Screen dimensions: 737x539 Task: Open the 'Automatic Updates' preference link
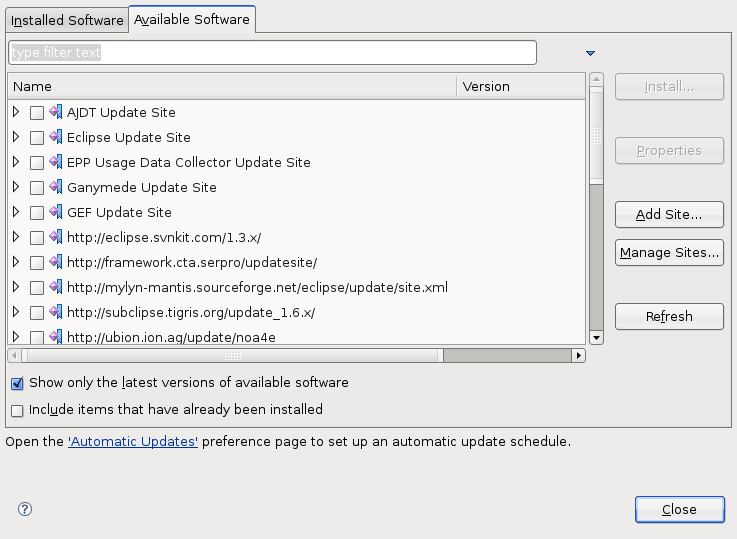133,441
